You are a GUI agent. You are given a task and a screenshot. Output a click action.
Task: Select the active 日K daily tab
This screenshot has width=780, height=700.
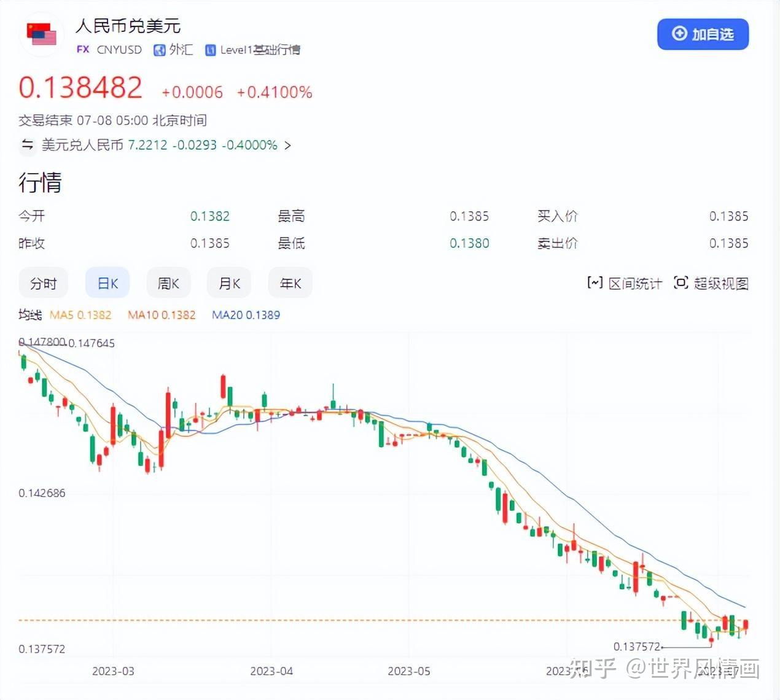click(x=107, y=283)
